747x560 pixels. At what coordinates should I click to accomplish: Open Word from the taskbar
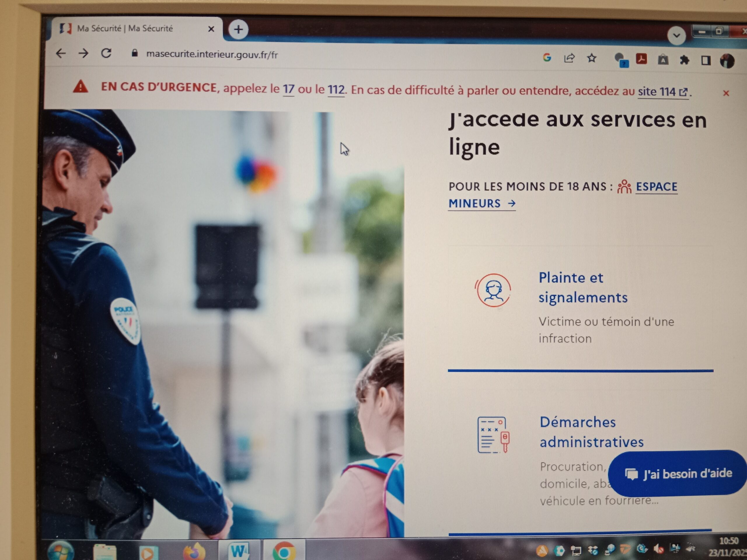(x=239, y=552)
